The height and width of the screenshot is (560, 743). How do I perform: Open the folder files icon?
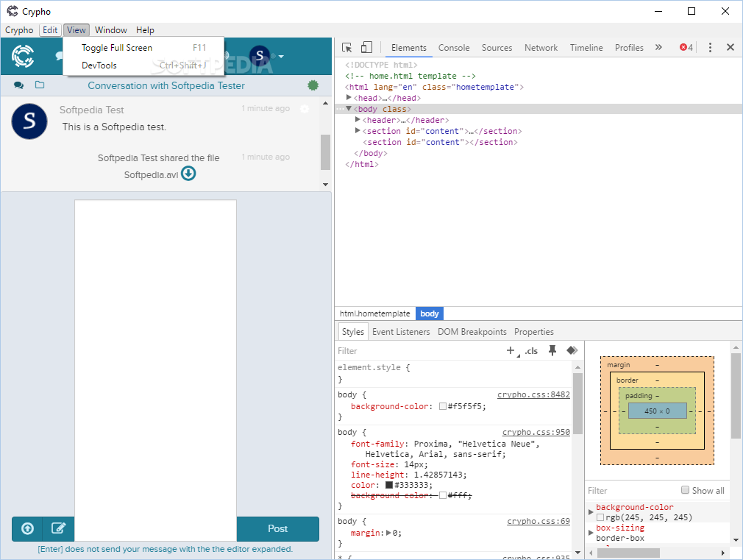click(40, 85)
